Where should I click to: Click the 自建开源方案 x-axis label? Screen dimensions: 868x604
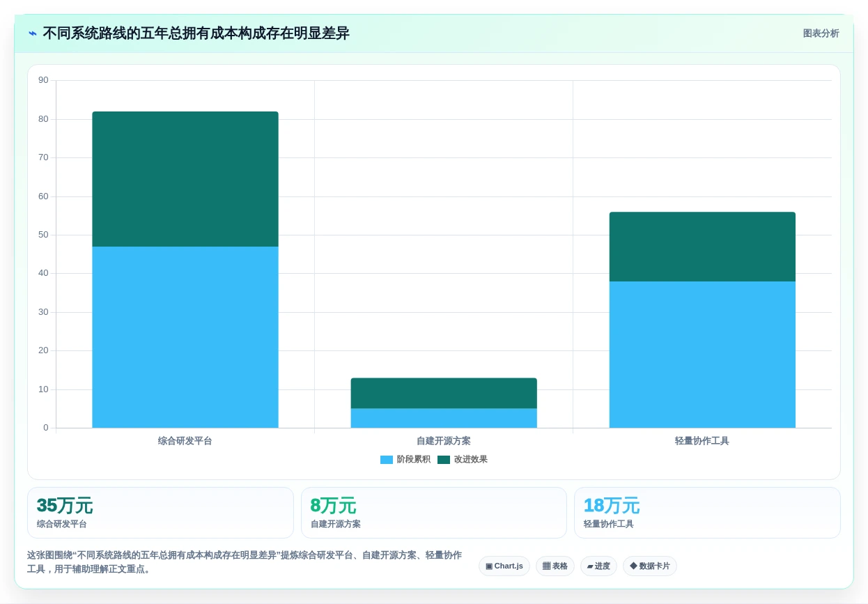(444, 441)
